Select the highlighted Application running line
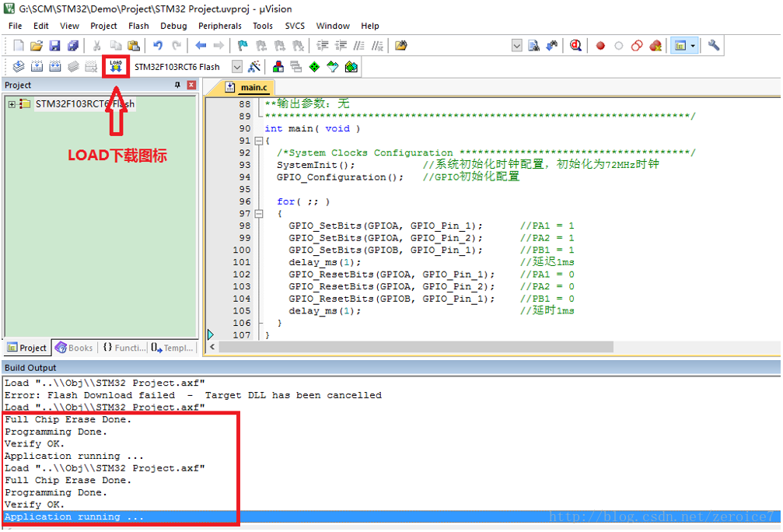 391,517
